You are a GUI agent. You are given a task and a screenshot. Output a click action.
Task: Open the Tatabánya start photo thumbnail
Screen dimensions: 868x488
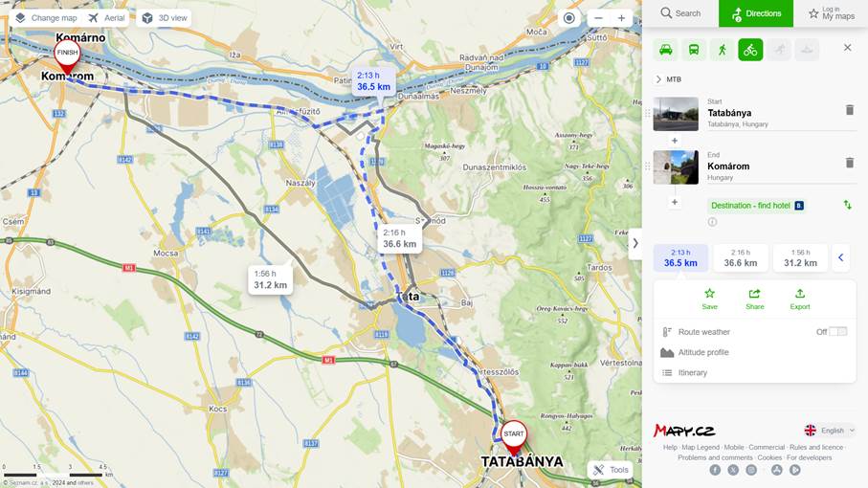pyautogui.click(x=676, y=114)
